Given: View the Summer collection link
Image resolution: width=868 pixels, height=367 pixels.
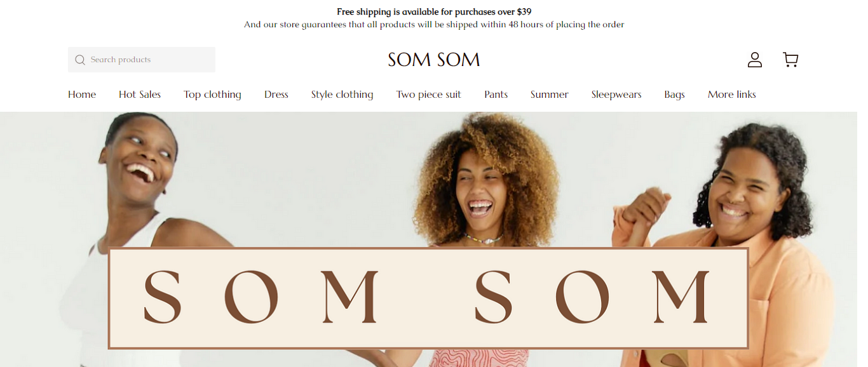Looking at the screenshot, I should pos(550,95).
